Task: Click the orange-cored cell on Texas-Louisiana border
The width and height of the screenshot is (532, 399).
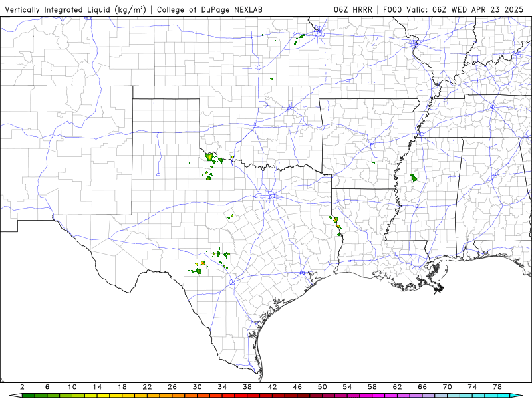Action: pos(336,220)
